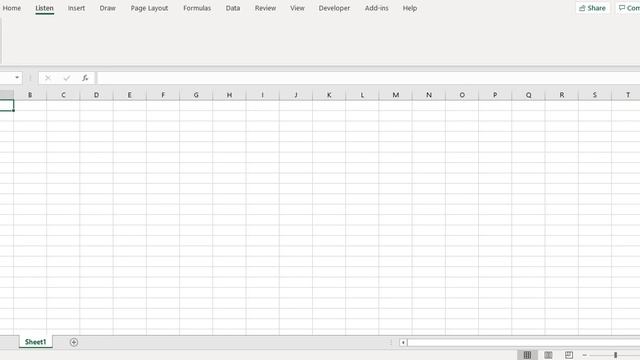
Task: Open the Review tab
Action: (265, 8)
